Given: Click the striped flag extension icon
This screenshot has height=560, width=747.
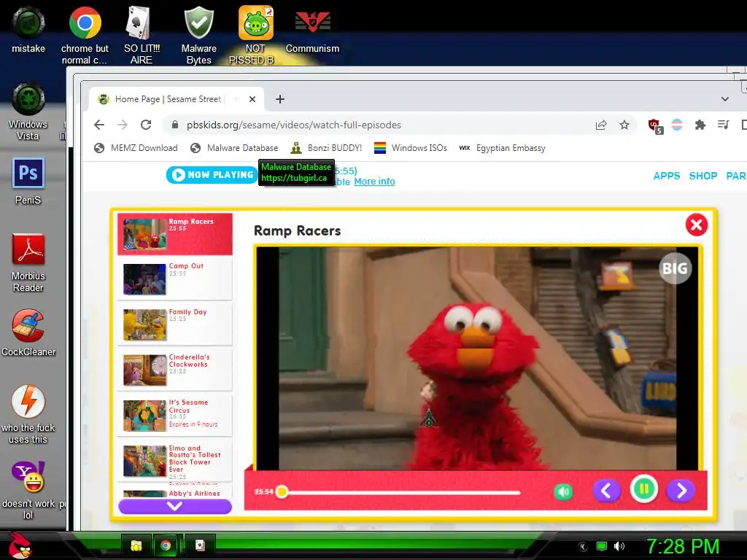Looking at the screenshot, I should 677,125.
